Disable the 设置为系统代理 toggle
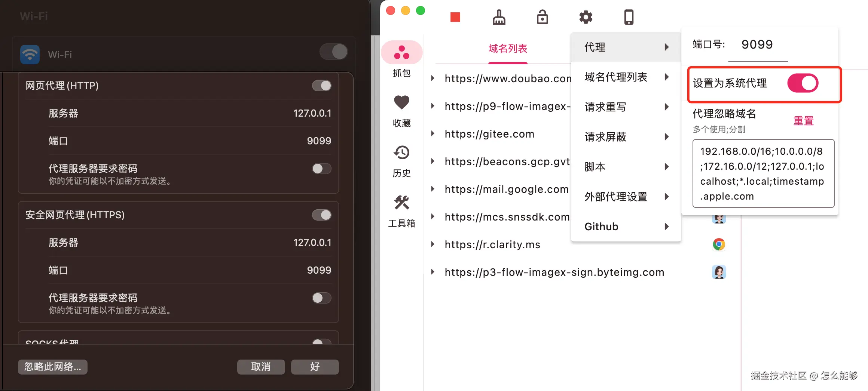Screen dimensions: 868x391 [x=802, y=83]
